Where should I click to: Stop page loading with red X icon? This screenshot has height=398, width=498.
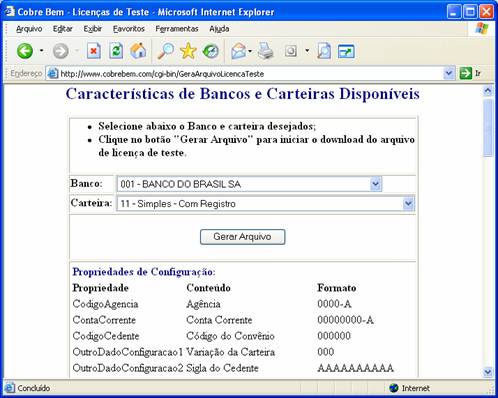pos(94,51)
